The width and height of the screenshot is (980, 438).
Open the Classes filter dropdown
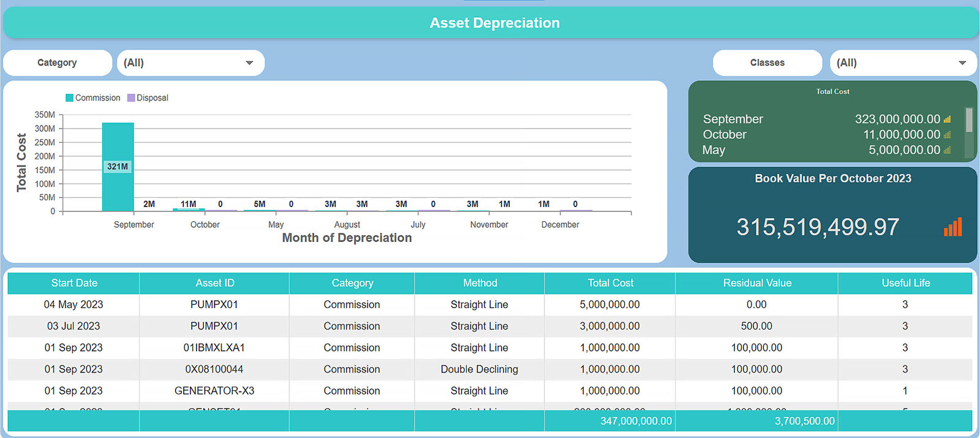point(902,63)
